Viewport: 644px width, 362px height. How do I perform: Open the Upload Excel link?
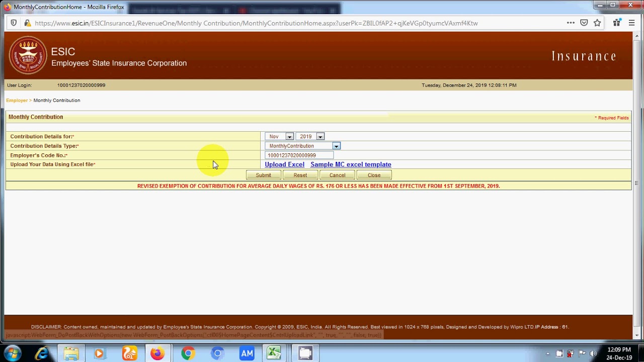click(284, 164)
